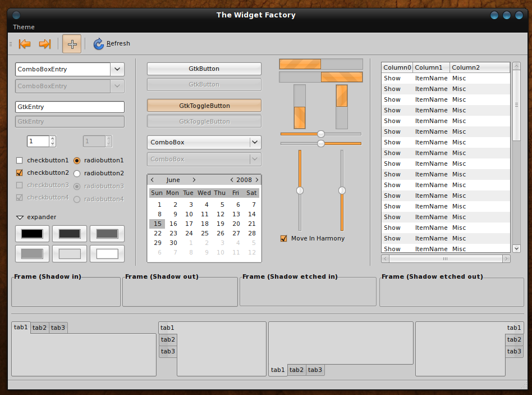Switch to tab2 in the bottom-tabbed notebook
Image resolution: width=532 pixels, height=395 pixels.
click(x=296, y=370)
